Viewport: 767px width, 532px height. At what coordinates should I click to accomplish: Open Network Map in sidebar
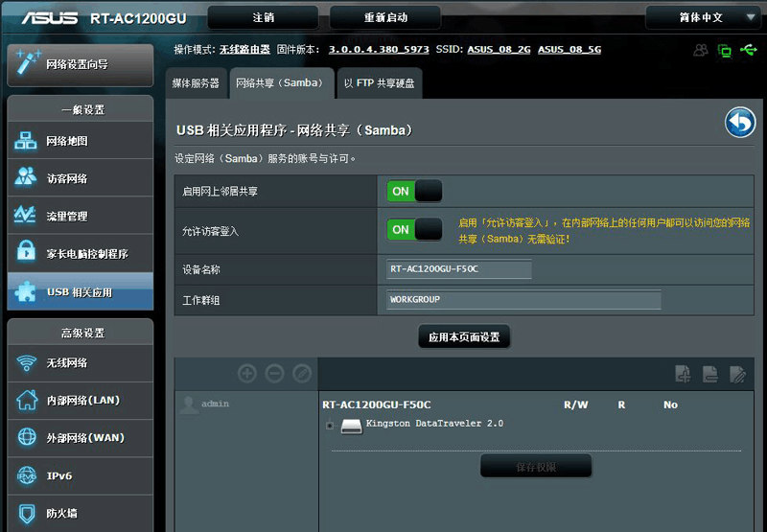81,141
